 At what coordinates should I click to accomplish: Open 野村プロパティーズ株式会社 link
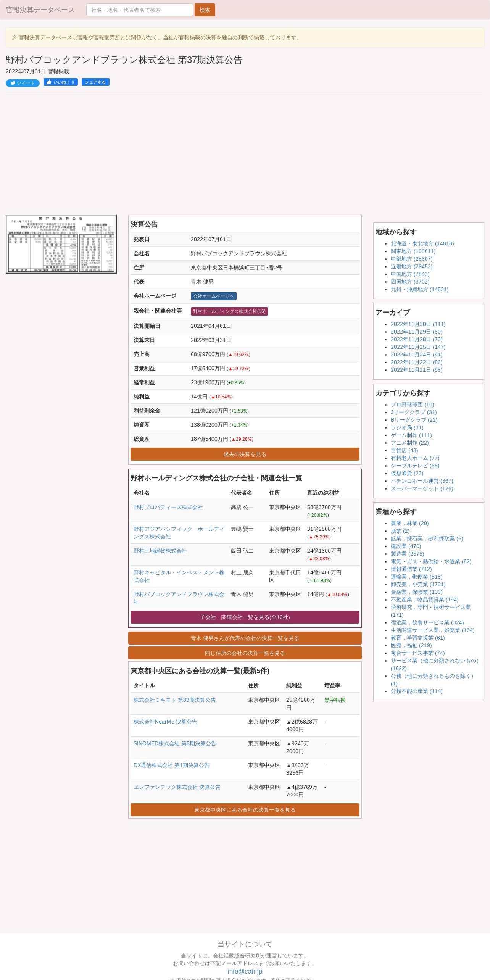(168, 507)
